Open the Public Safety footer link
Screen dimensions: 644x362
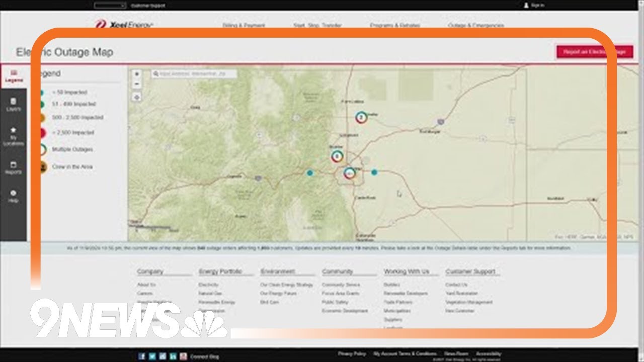335,302
